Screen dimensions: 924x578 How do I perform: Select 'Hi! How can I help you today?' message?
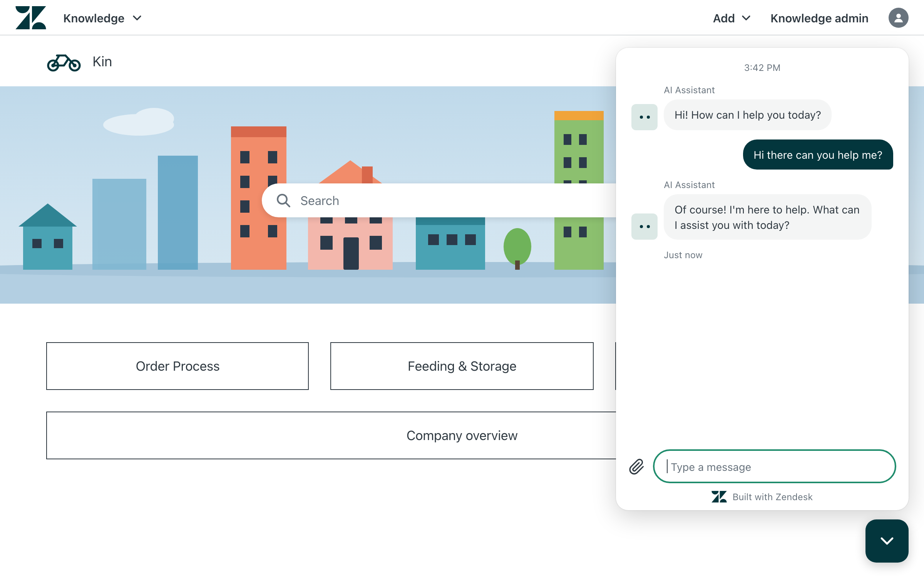(x=747, y=115)
